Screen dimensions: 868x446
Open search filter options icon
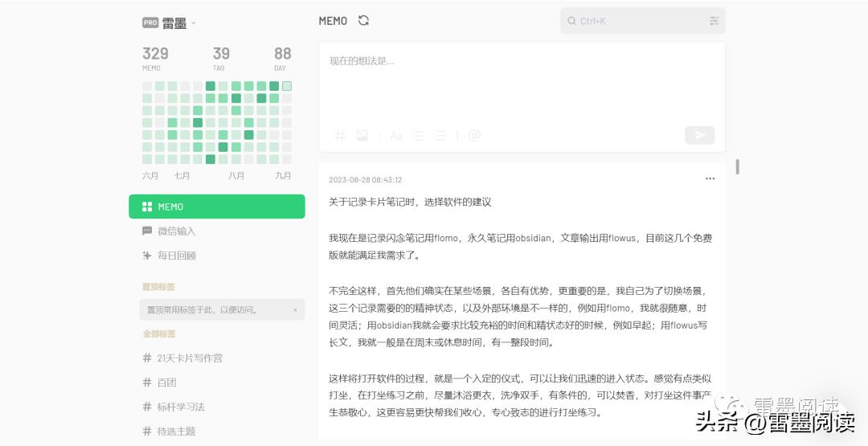click(x=714, y=21)
